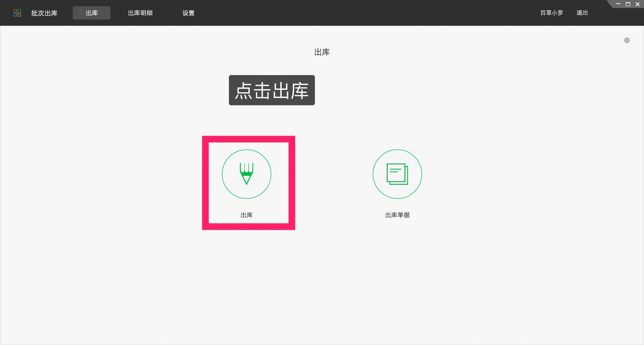Click the window maximize control
The image size is (644, 345).
(x=627, y=4)
